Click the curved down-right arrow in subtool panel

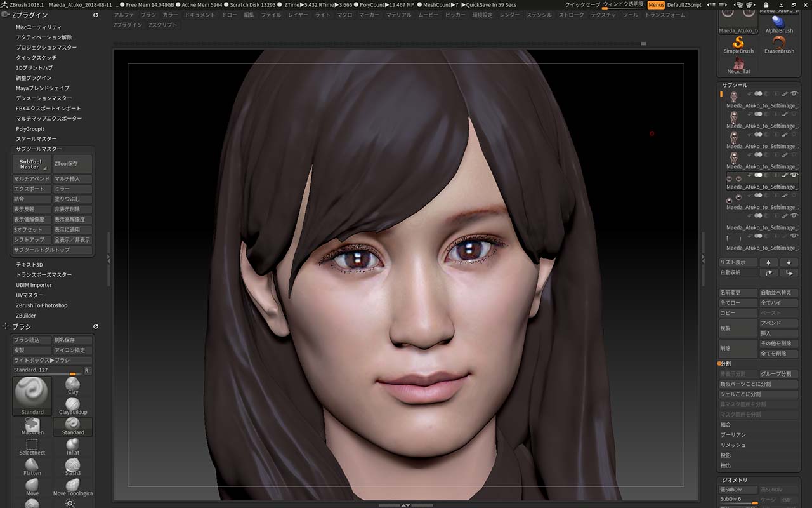pyautogui.click(x=789, y=272)
